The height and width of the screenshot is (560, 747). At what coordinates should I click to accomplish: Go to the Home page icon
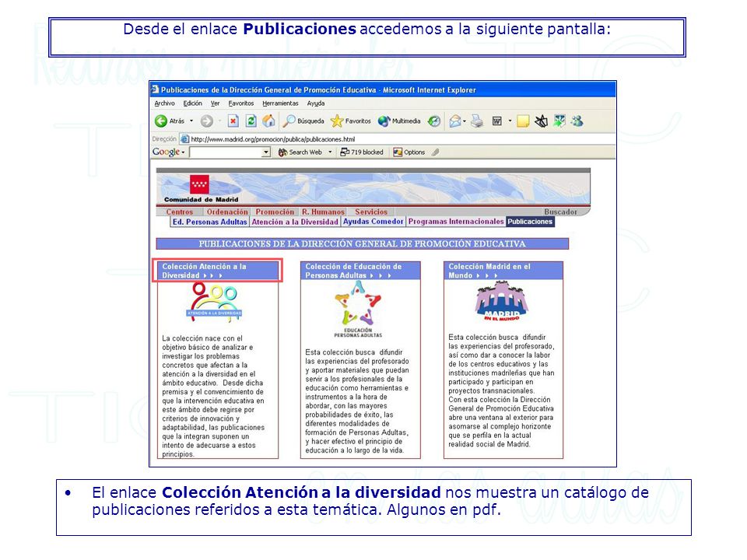point(268,121)
